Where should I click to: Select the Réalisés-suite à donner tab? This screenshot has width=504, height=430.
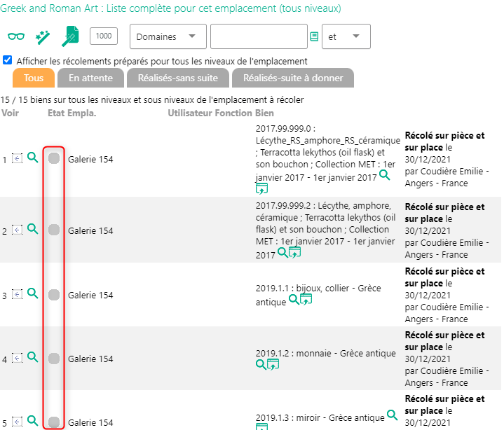coord(293,78)
